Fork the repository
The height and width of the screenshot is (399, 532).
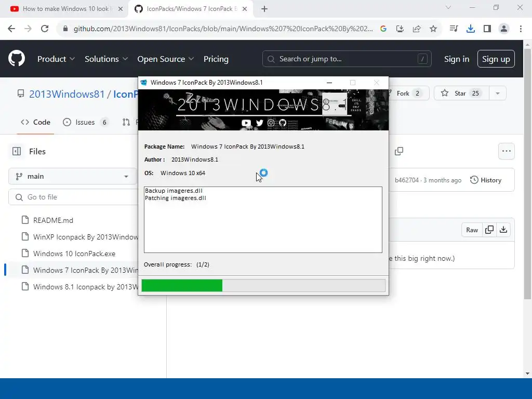[x=408, y=94]
